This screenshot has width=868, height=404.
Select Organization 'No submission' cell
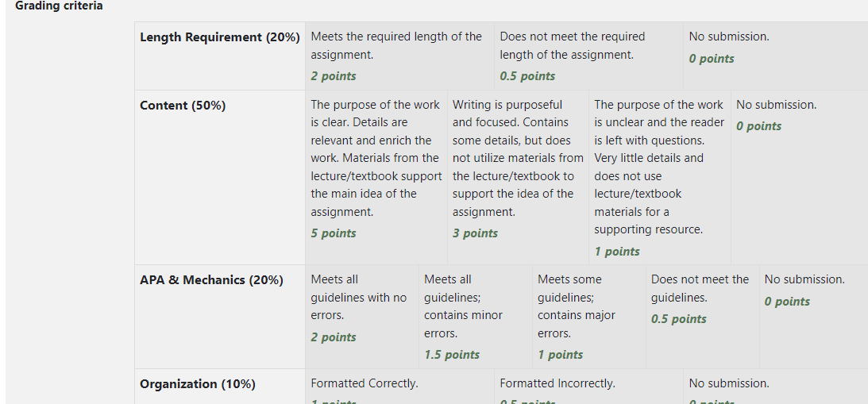(775, 387)
